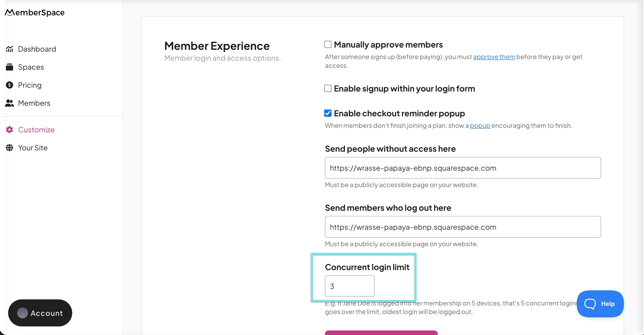The width and height of the screenshot is (644, 335).
Task: Click the Pricing dollar icon
Action: click(x=9, y=85)
